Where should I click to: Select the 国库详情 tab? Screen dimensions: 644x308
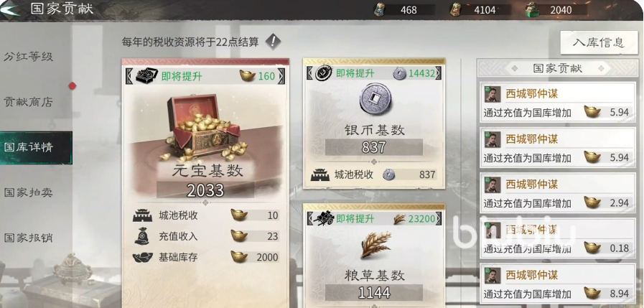click(36, 147)
